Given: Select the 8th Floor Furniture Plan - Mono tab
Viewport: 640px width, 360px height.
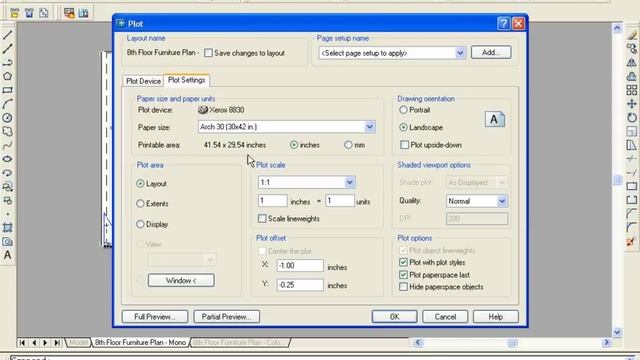Looking at the screenshot, I should [x=140, y=342].
